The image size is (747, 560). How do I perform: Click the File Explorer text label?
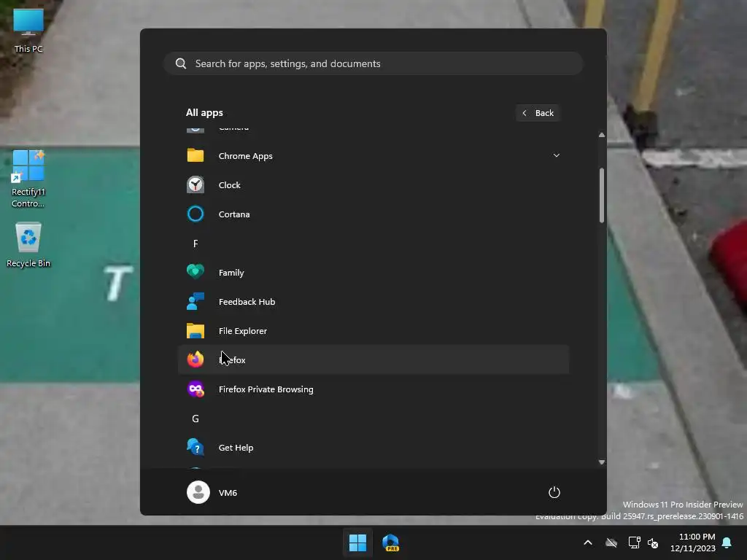tap(242, 330)
